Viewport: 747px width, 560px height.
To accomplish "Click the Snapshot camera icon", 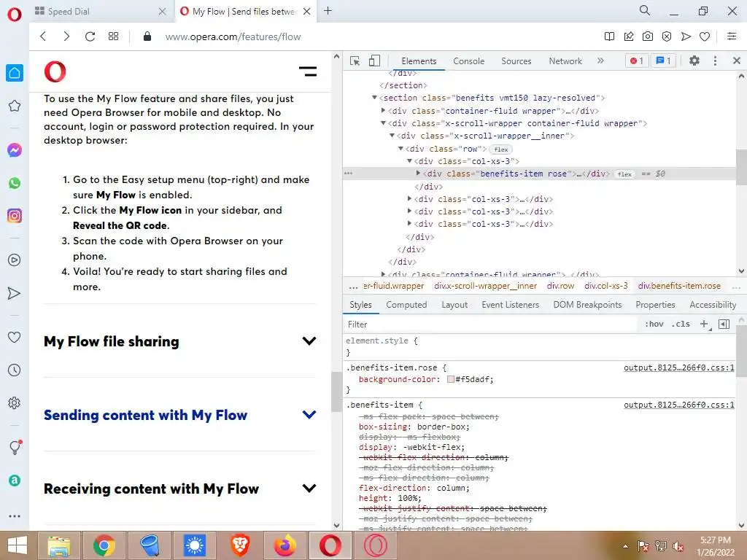I will tap(648, 36).
